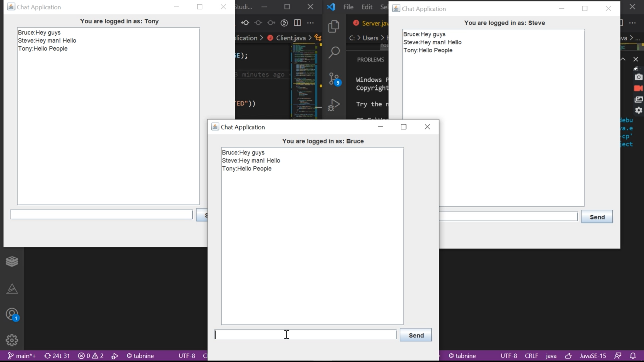Open the Explorer view in activity bar

pyautogui.click(x=333, y=26)
